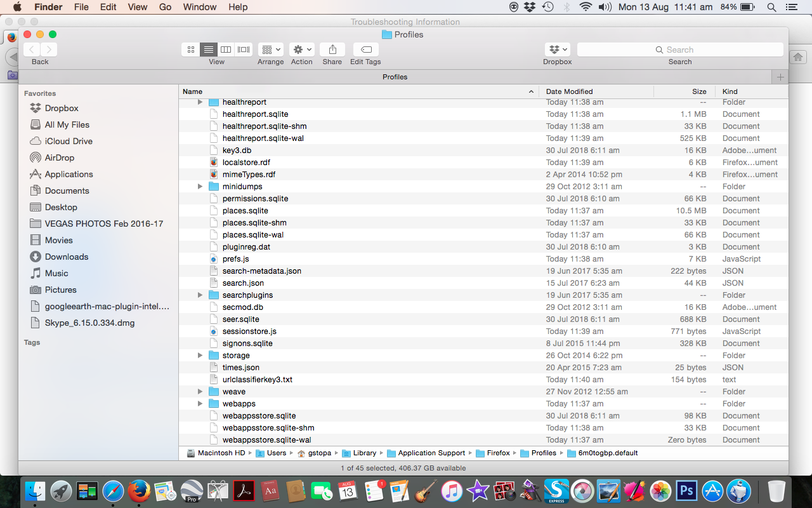Open Calendar from the Dock
Image resolution: width=812 pixels, height=508 pixels.
[348, 491]
